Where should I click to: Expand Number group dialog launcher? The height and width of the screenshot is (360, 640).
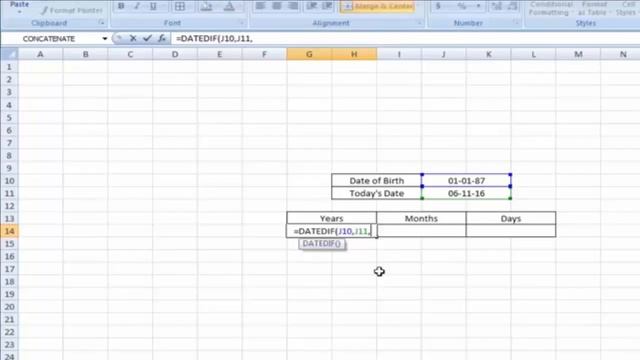516,23
